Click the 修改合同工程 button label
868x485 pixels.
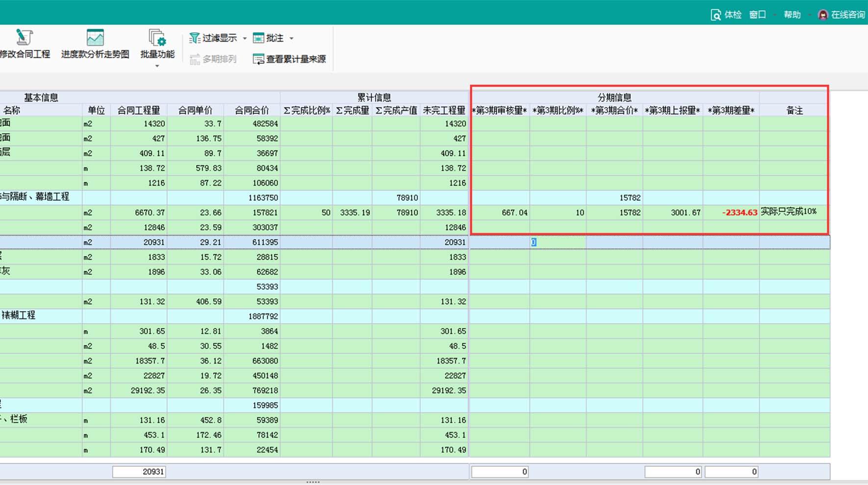click(25, 54)
